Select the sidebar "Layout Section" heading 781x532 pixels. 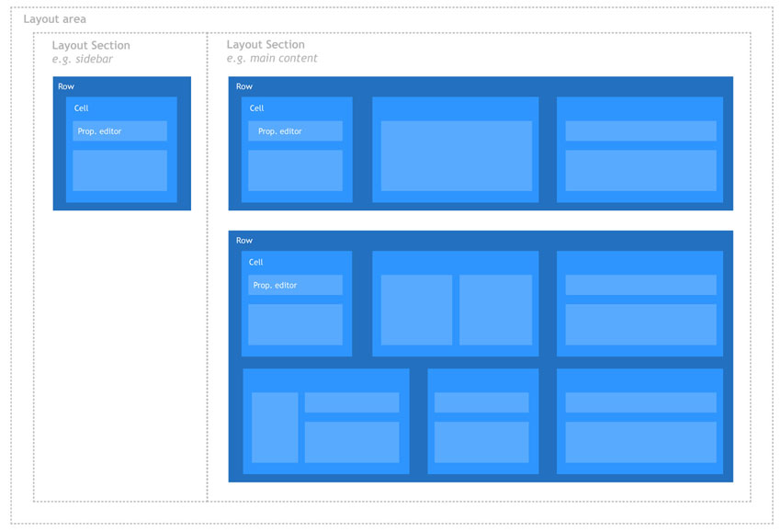pos(91,45)
